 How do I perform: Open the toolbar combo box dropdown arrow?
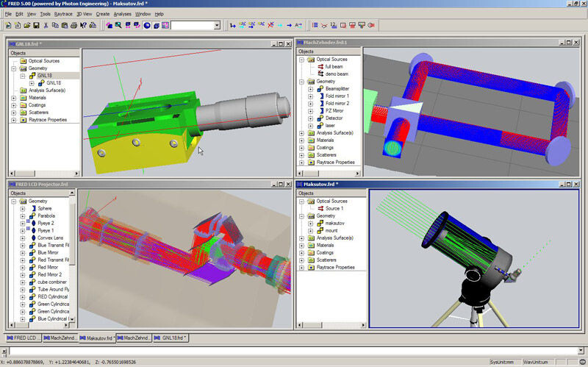tap(217, 25)
